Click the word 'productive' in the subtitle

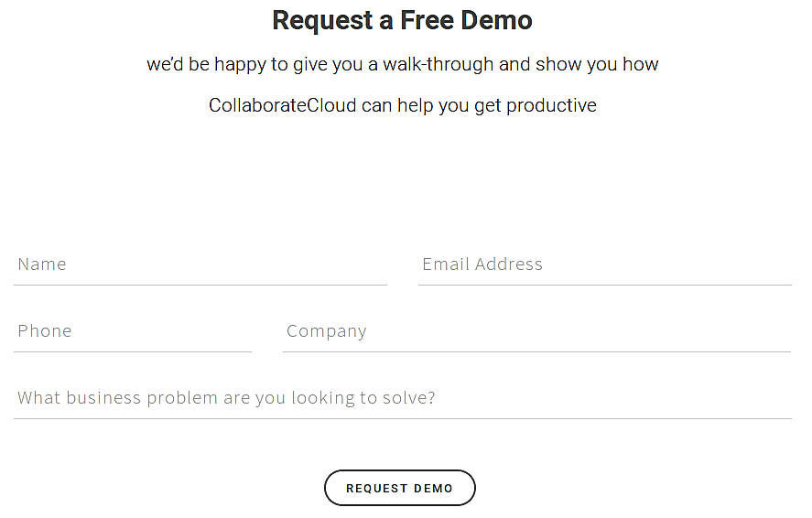tap(551, 105)
